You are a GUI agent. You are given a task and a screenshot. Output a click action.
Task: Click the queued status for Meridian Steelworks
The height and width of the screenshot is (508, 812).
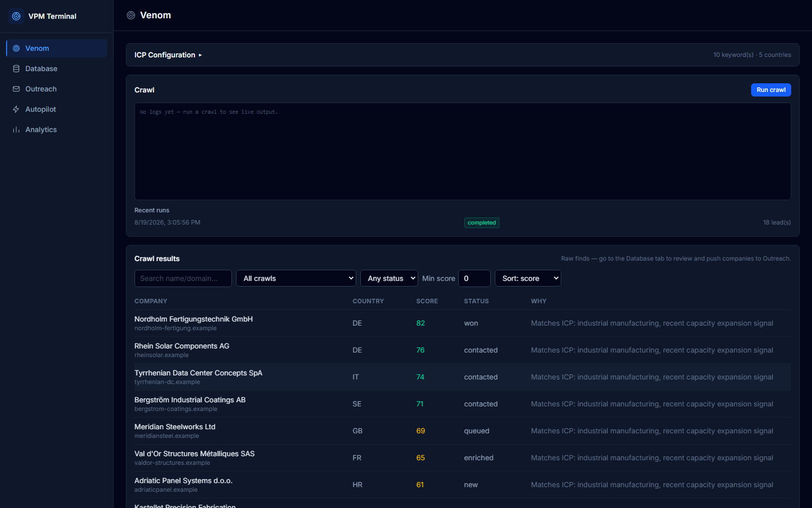click(x=477, y=431)
